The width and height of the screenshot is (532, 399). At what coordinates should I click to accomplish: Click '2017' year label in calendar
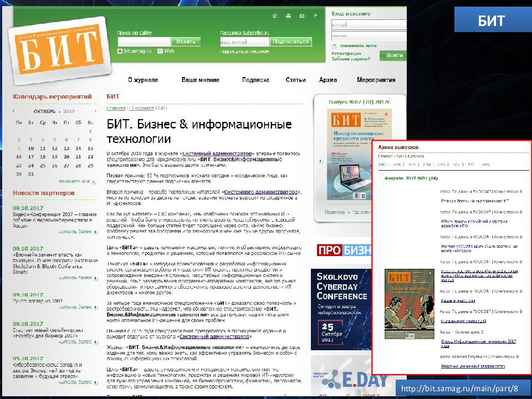click(x=69, y=111)
